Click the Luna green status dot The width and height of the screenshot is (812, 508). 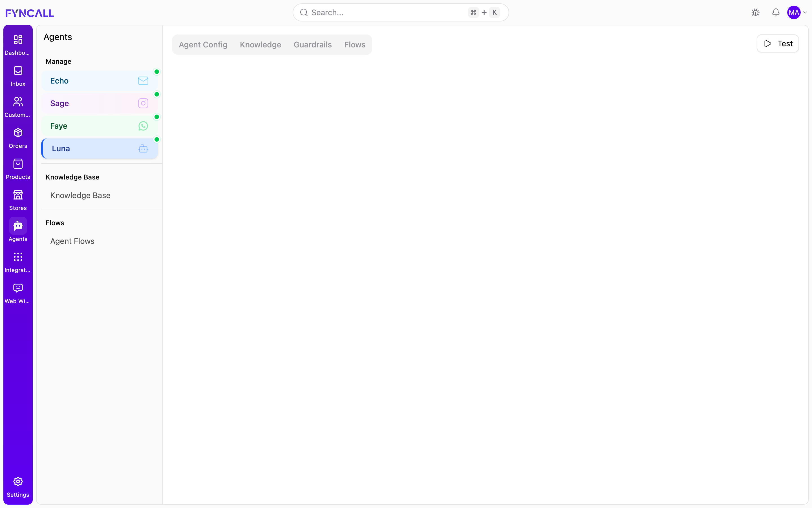(x=157, y=139)
